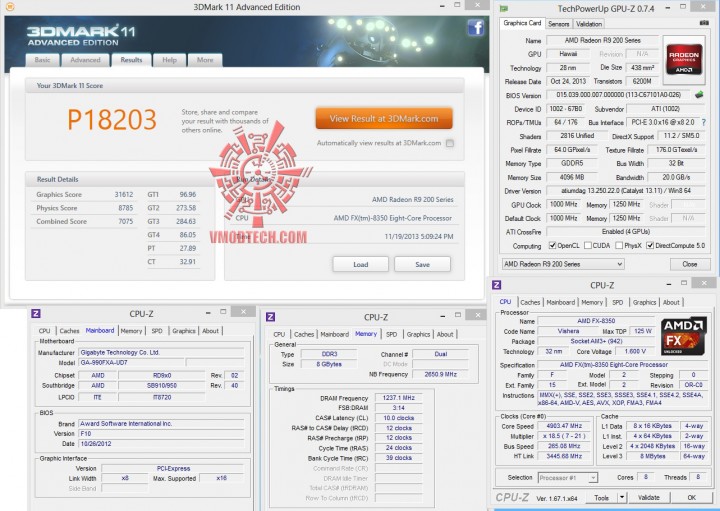
Task: Click the Combined Score value 7075
Action: coord(126,221)
